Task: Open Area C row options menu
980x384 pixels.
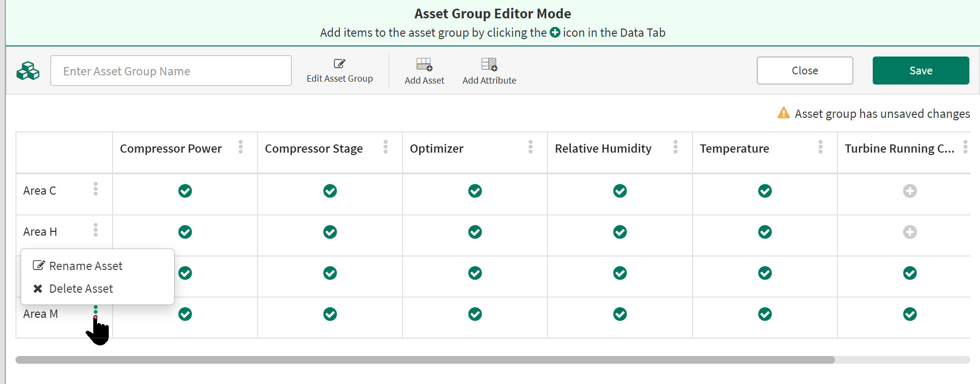Action: tap(96, 189)
